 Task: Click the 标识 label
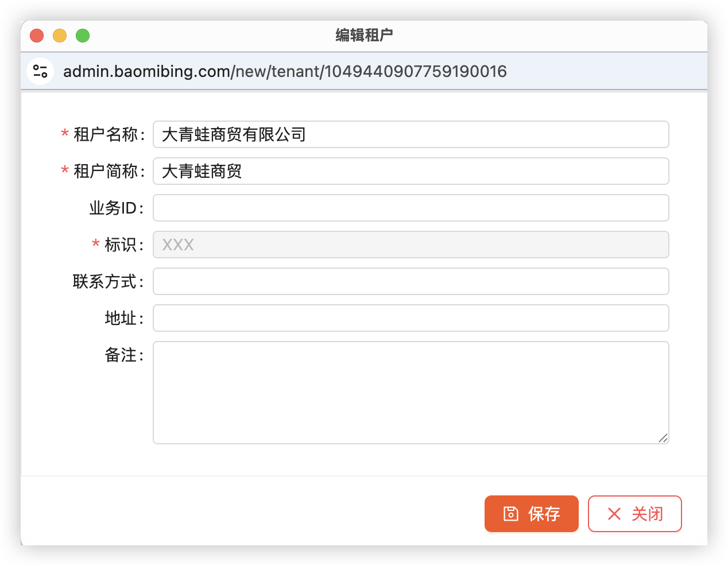click(x=123, y=245)
